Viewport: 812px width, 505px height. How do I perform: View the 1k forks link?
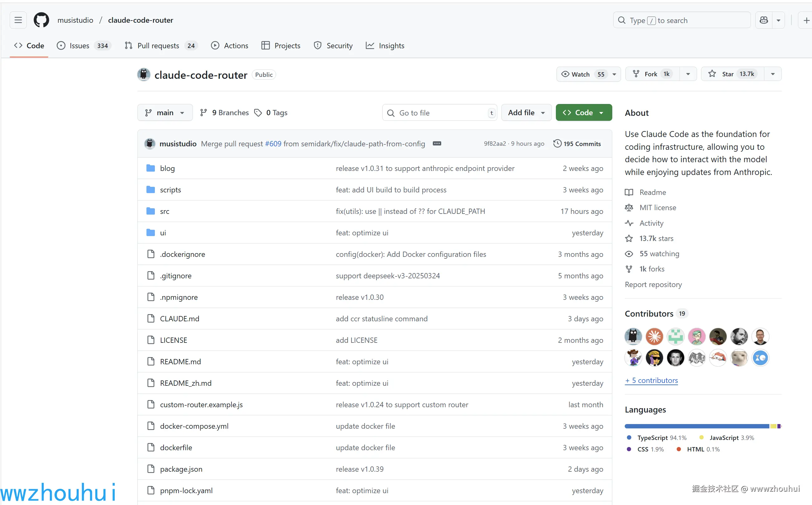click(645, 269)
